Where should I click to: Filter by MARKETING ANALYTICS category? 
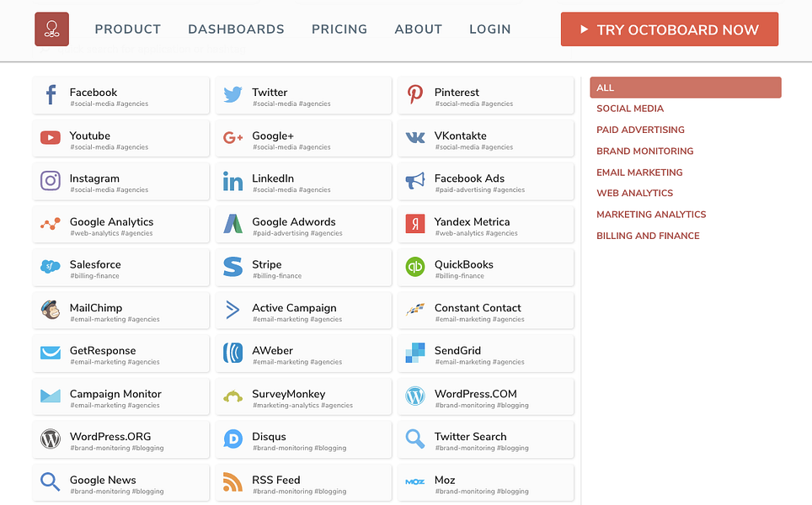click(651, 215)
